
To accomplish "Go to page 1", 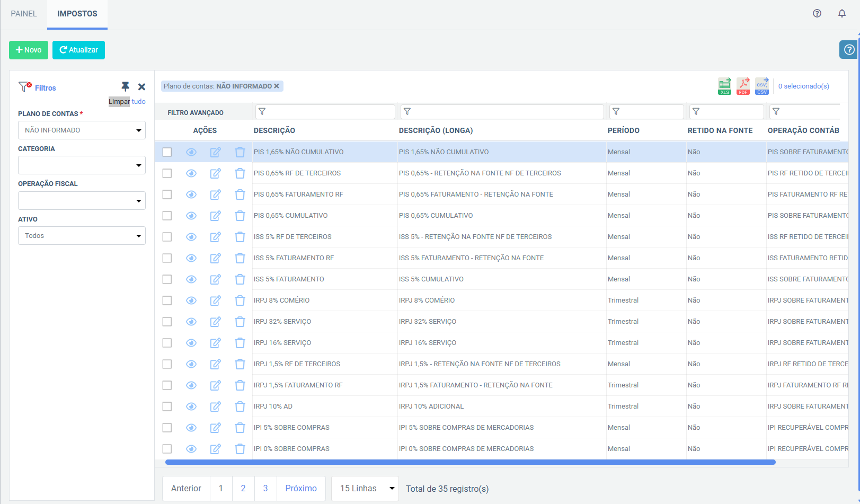I will (x=221, y=489).
